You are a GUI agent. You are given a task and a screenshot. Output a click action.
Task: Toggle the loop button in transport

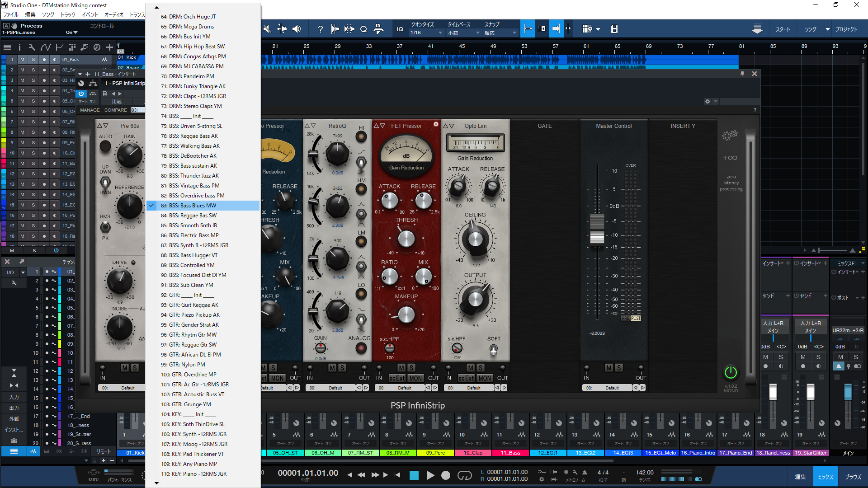point(465,475)
